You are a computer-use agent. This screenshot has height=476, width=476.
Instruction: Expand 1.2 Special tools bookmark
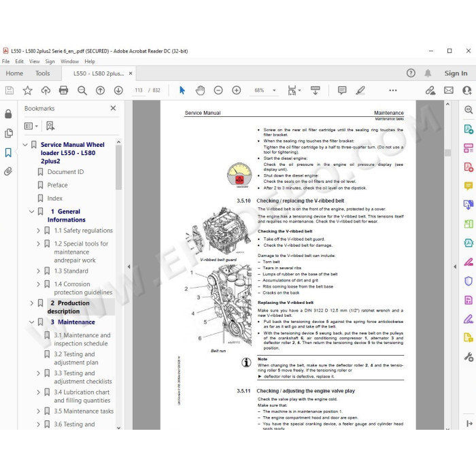[38, 243]
